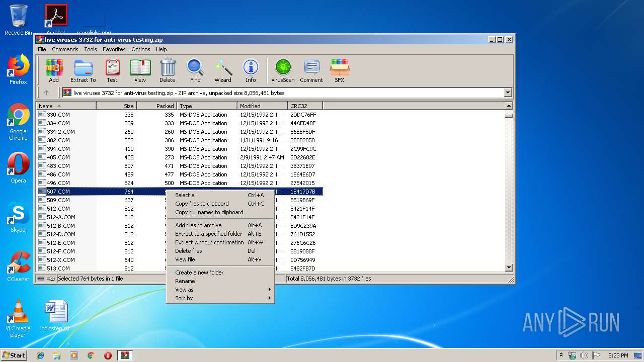Click the Extract To toolbar icon
This screenshot has width=644, height=362.
coord(83,70)
